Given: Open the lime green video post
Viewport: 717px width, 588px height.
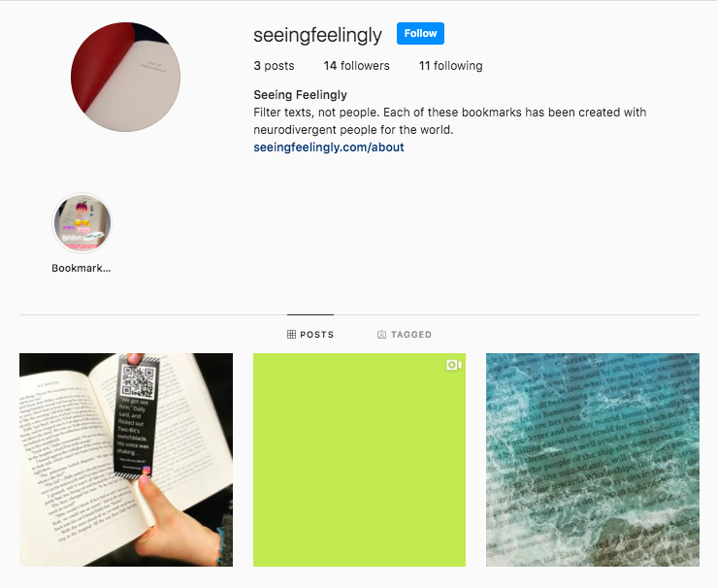Looking at the screenshot, I should click(359, 460).
